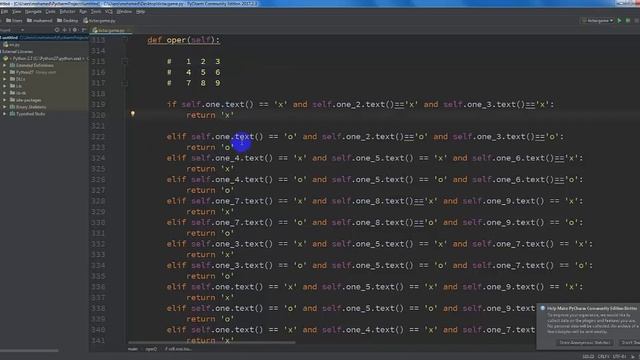Click the Users breadcrumb folder
The width and height of the screenshot is (640, 360).
14,20
